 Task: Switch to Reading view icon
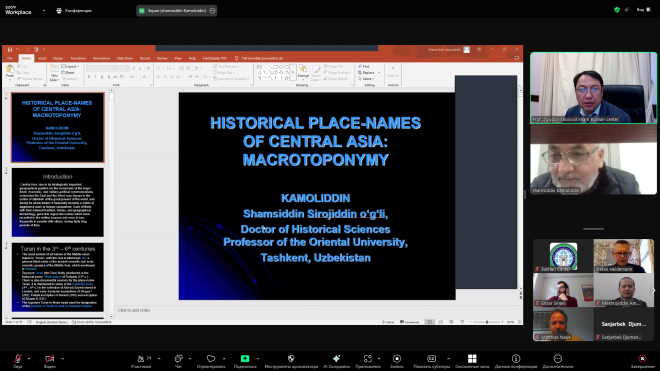(451, 322)
